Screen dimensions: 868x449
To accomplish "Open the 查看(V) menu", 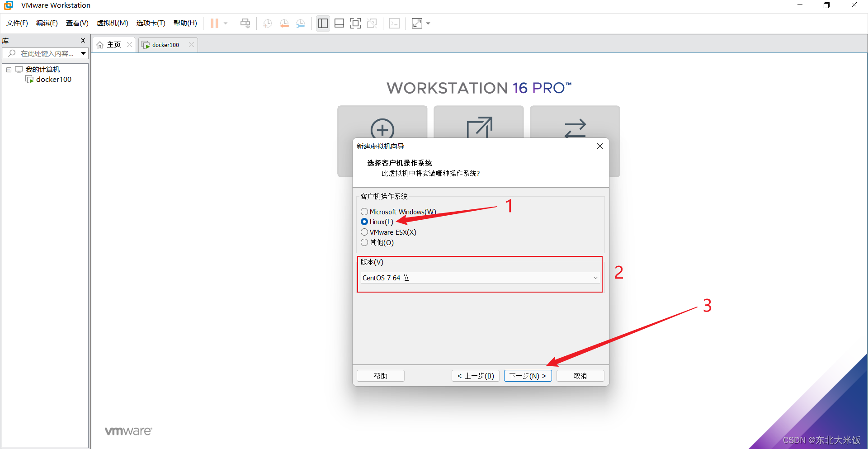I will click(77, 23).
